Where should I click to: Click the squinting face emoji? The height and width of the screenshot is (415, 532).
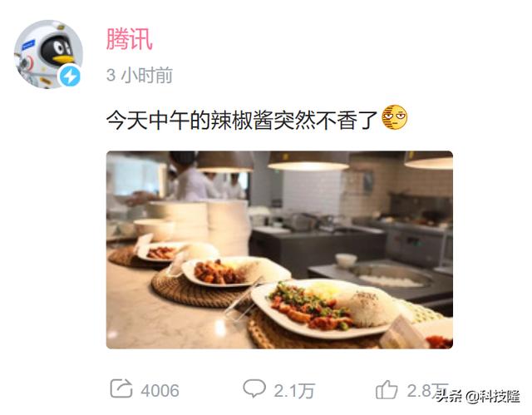[394, 117]
